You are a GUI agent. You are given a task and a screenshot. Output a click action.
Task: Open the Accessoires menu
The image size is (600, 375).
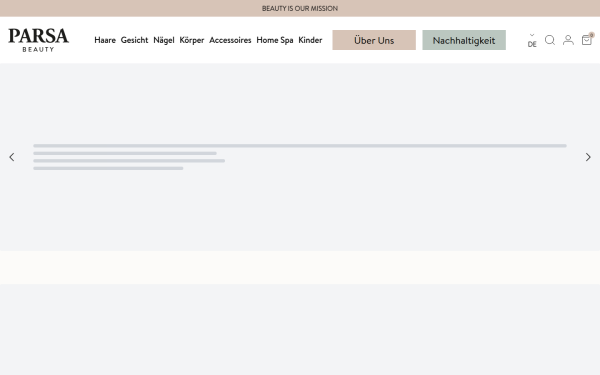coord(230,40)
